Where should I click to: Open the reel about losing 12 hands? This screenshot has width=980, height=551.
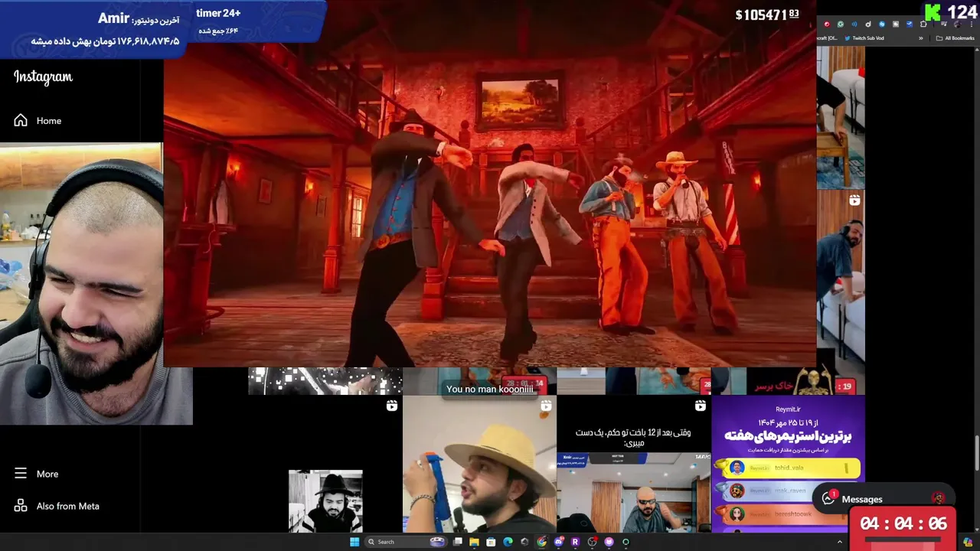(634, 464)
